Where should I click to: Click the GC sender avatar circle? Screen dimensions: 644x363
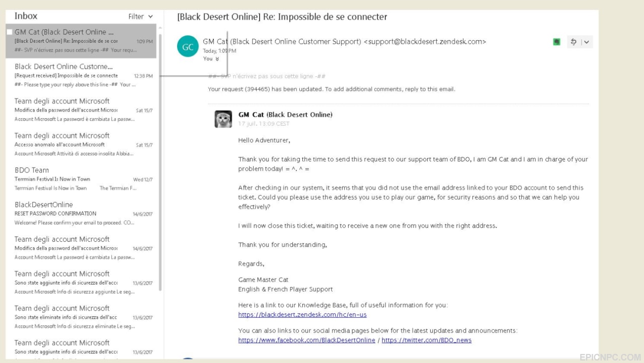[188, 47]
